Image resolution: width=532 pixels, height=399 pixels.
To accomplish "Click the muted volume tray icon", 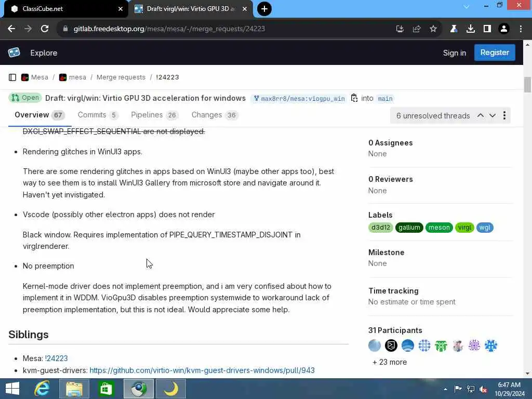I will (484, 389).
